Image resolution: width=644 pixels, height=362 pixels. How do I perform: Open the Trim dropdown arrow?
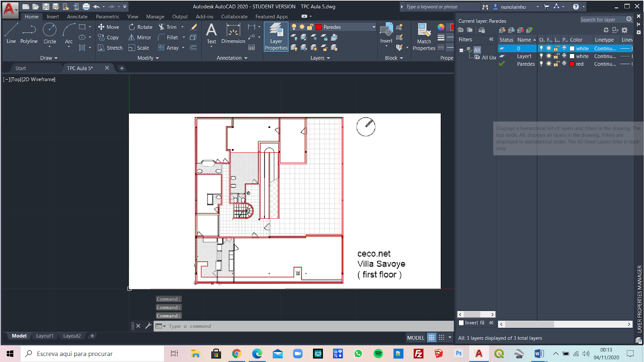(x=183, y=27)
